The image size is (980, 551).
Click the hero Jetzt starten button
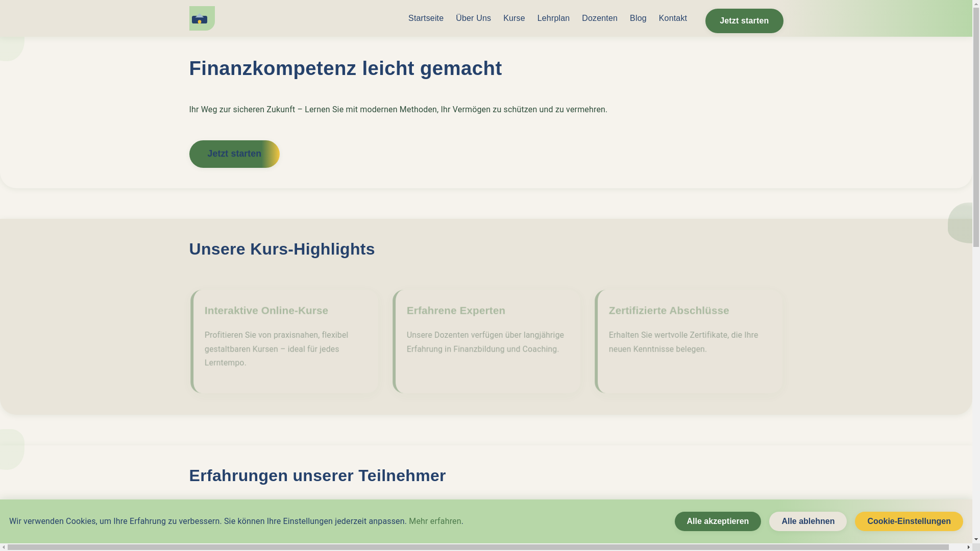click(234, 154)
